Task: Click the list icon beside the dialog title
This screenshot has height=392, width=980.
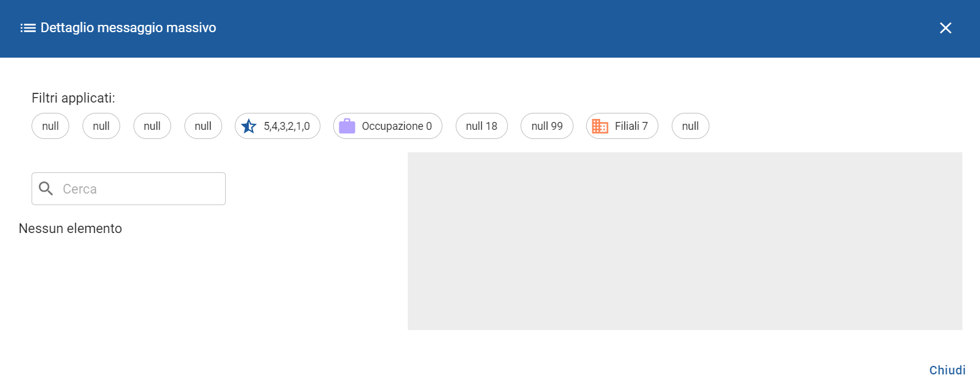Action: click(27, 28)
